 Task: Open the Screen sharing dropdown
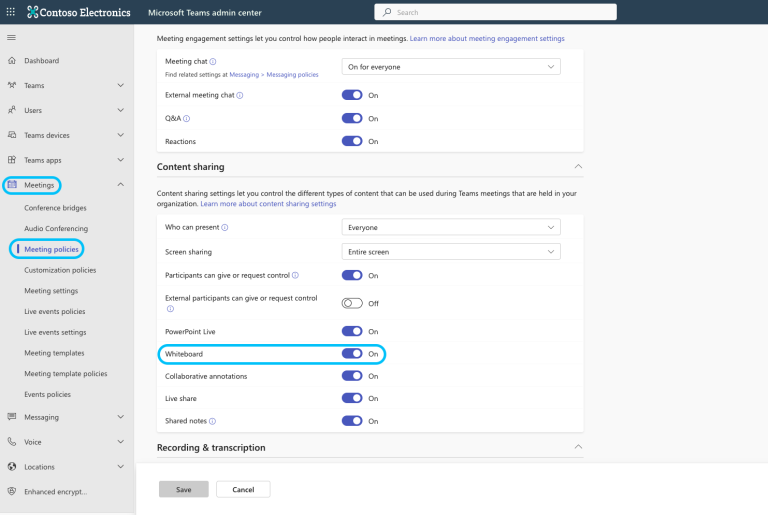pyautogui.click(x=451, y=252)
